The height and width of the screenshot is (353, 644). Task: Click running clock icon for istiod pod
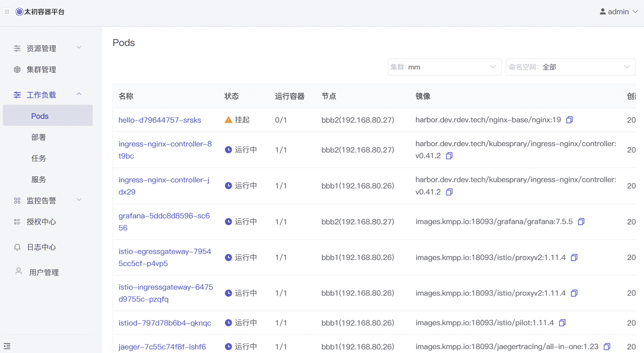228,323
